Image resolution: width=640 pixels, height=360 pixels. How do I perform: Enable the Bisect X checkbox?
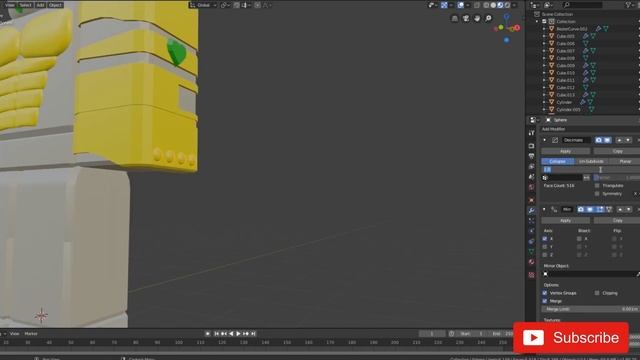point(579,239)
